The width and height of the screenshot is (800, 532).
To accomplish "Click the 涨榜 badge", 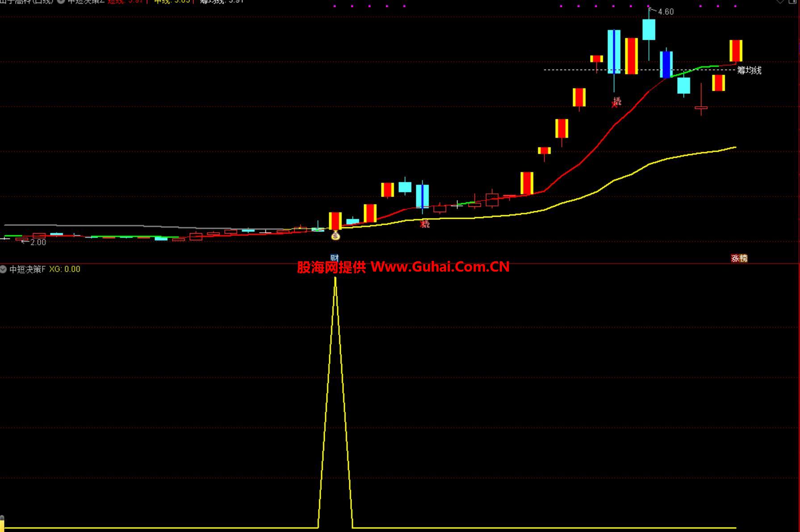I will pyautogui.click(x=739, y=258).
